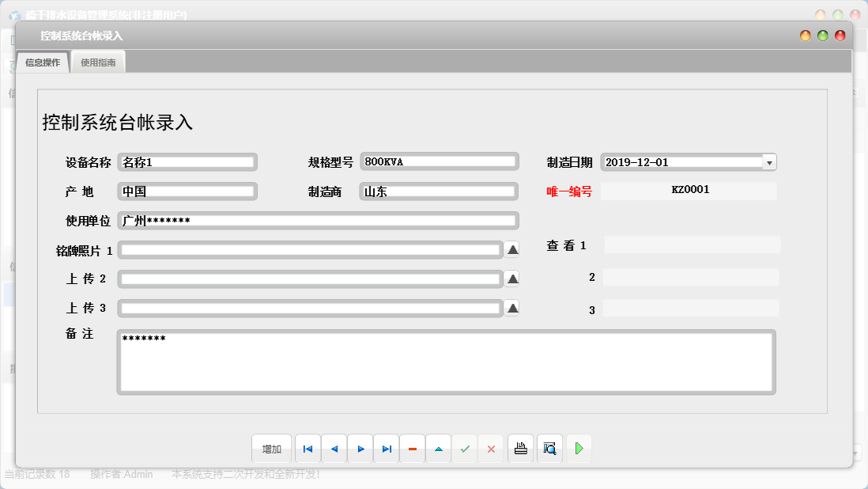Upload nameplate photo 1 with arrow button
868x489 pixels.
coord(512,250)
